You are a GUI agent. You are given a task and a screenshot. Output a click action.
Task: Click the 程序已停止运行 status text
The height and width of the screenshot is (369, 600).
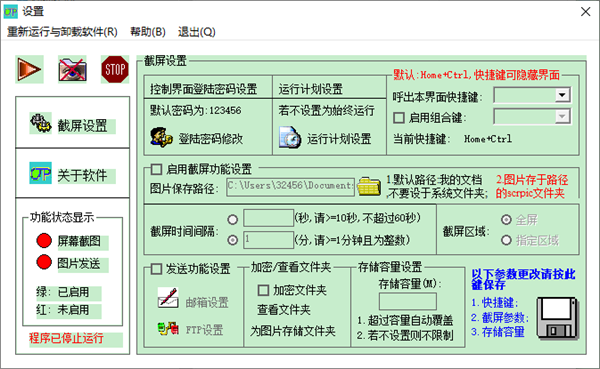pos(66,338)
